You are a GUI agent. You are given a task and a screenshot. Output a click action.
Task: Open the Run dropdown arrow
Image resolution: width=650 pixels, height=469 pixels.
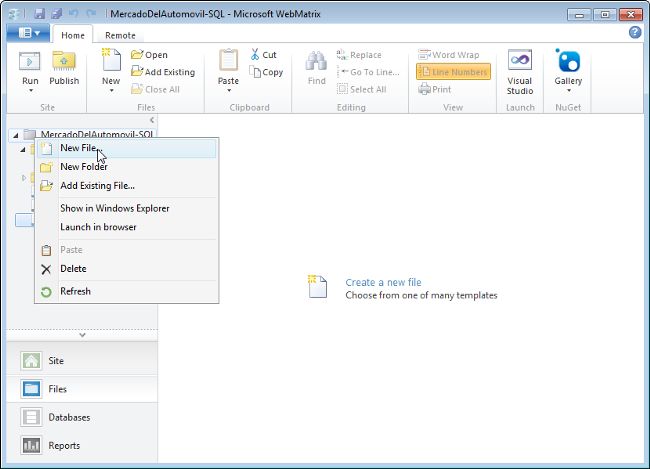(31, 90)
